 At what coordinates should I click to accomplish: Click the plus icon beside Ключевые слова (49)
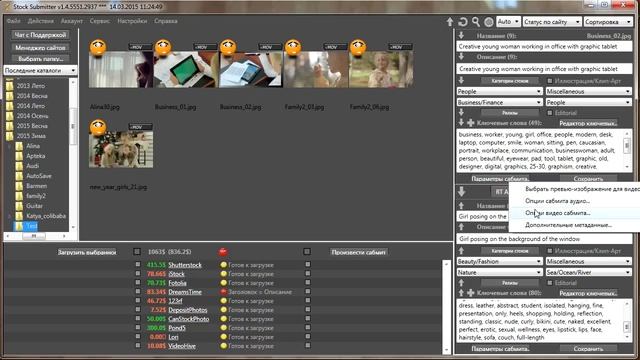[471, 122]
